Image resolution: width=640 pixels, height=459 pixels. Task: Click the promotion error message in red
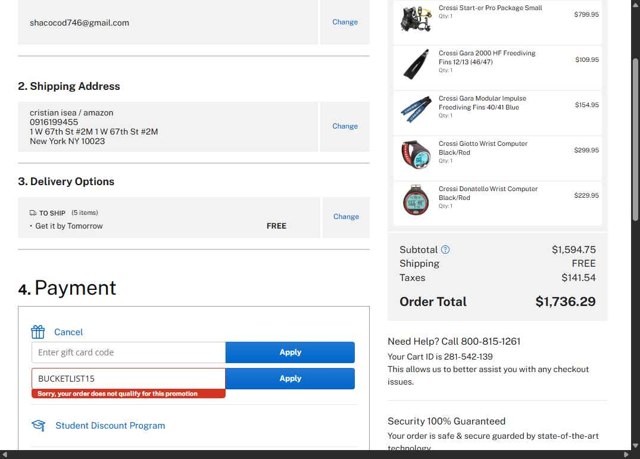coord(128,394)
